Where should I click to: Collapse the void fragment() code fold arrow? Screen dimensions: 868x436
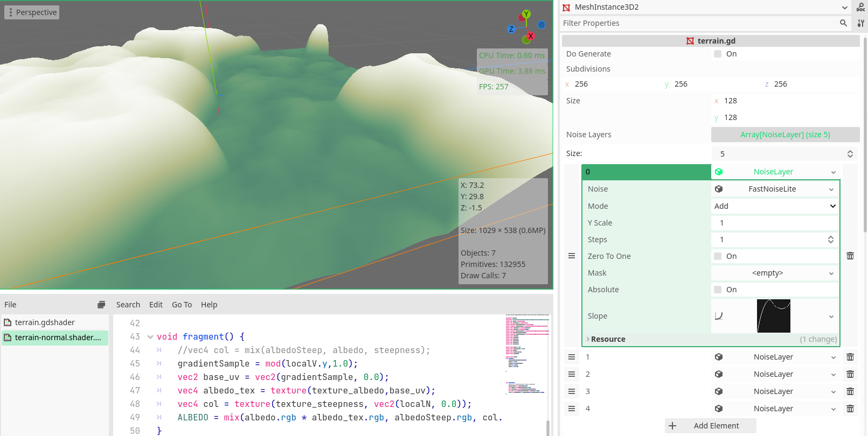pos(150,337)
